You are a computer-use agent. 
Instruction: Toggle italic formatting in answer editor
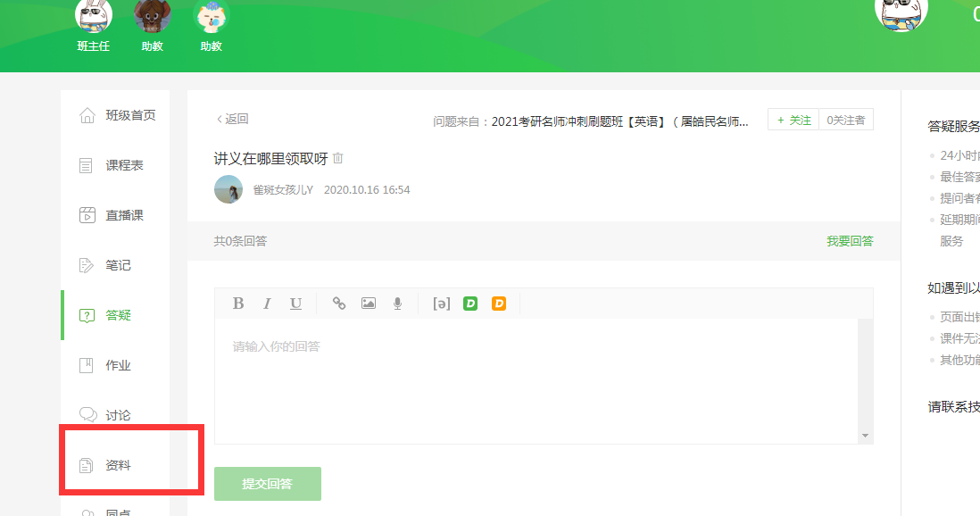[267, 304]
